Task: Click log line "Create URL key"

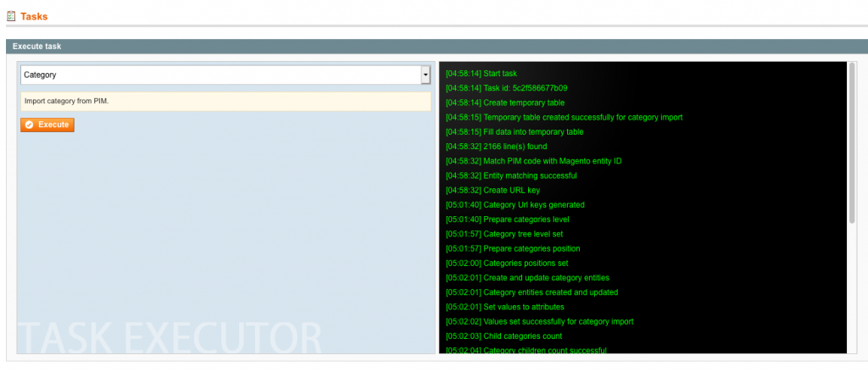Action: [492, 191]
